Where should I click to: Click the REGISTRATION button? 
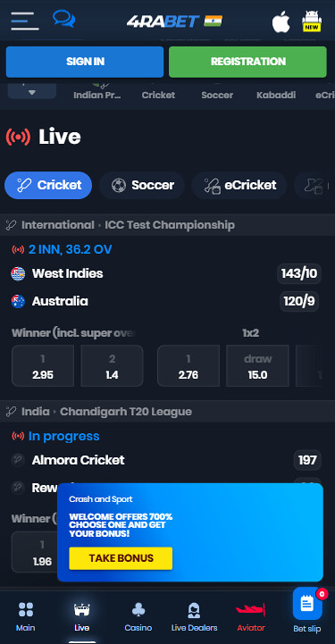248,62
